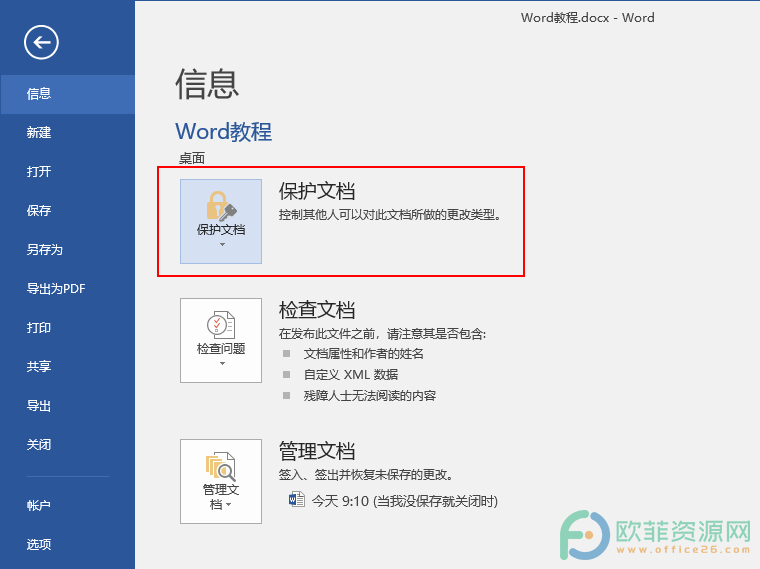Choose 导出 in the sidebar
The image size is (760, 569).
coord(67,406)
